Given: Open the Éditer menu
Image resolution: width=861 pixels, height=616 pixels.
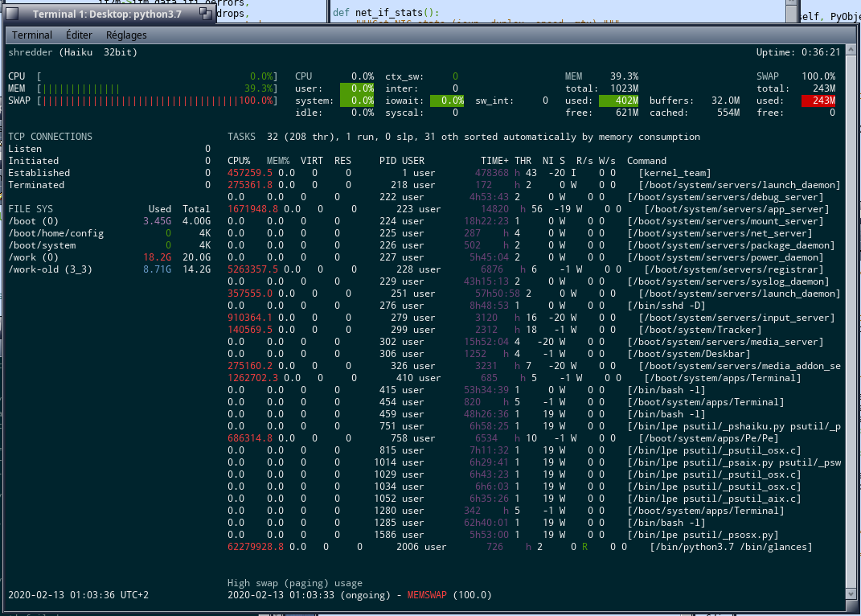Looking at the screenshot, I should 78,35.
